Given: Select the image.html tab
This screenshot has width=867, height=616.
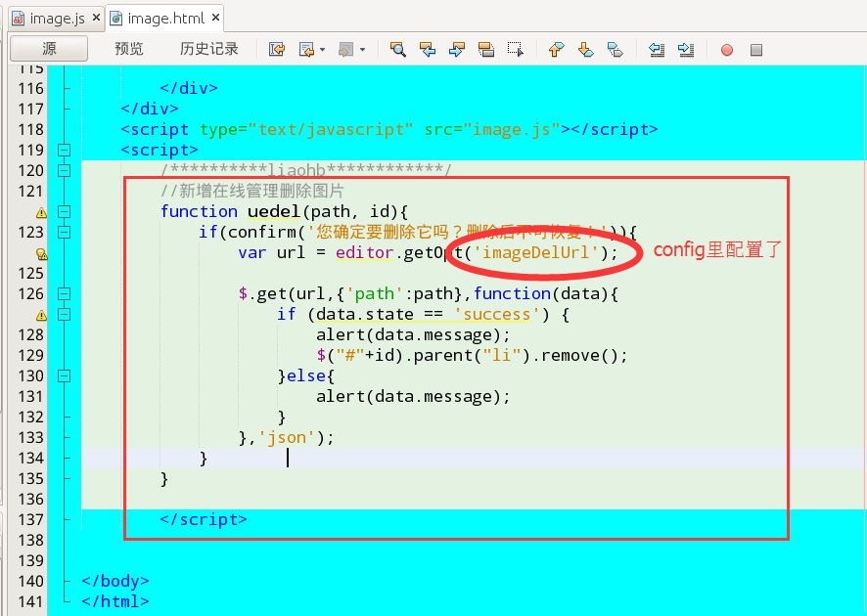Looking at the screenshot, I should tap(166, 19).
